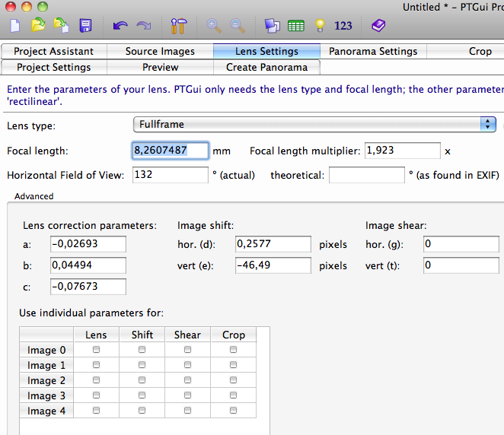Open the control point table icon
Screen dimensions: 504x435
[x=296, y=26]
